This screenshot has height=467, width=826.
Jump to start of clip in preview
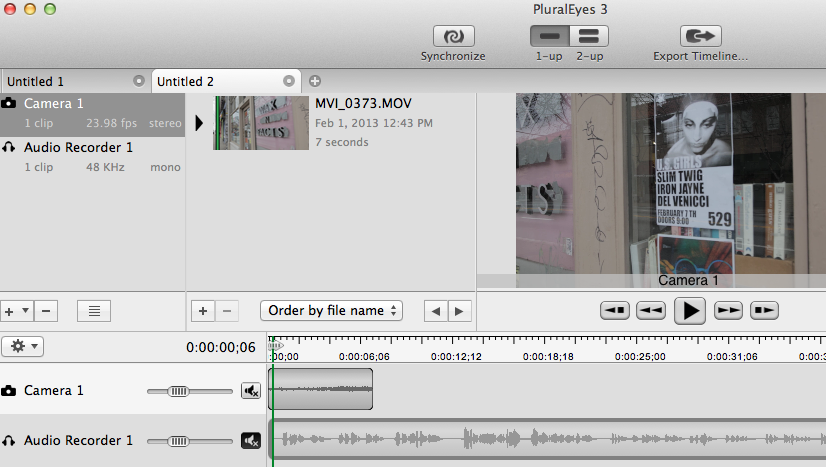pyautogui.click(x=614, y=311)
